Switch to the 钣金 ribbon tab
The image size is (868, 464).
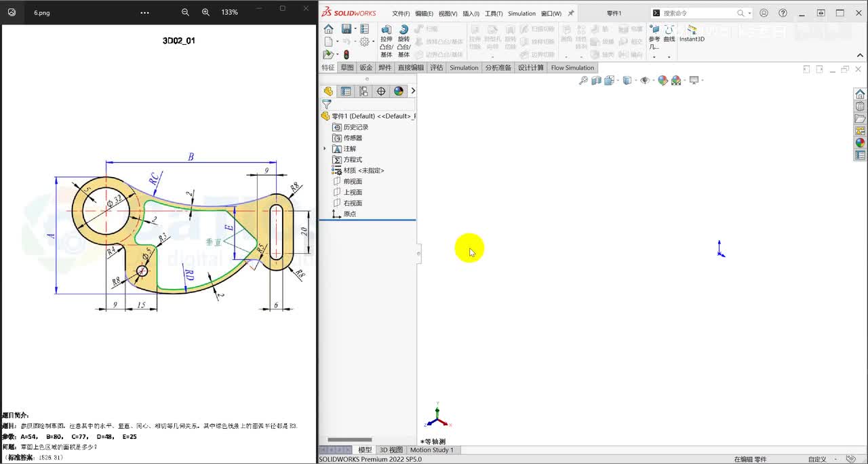366,68
